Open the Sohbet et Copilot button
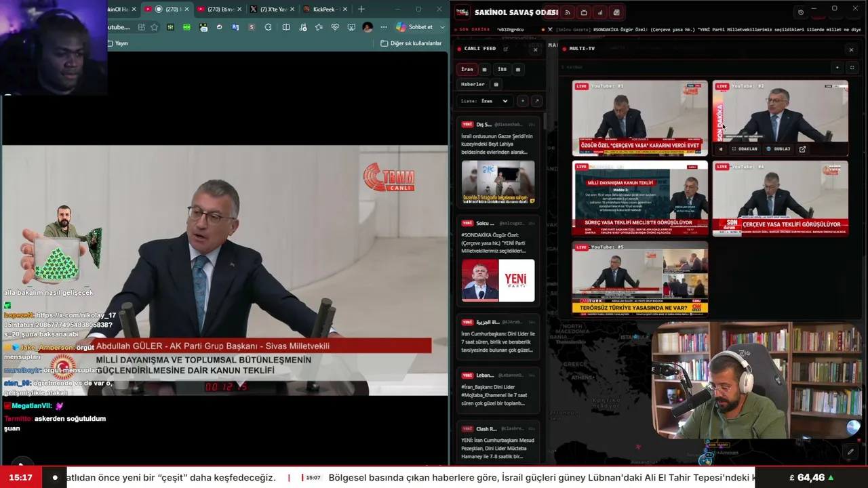The image size is (868, 488). [414, 27]
